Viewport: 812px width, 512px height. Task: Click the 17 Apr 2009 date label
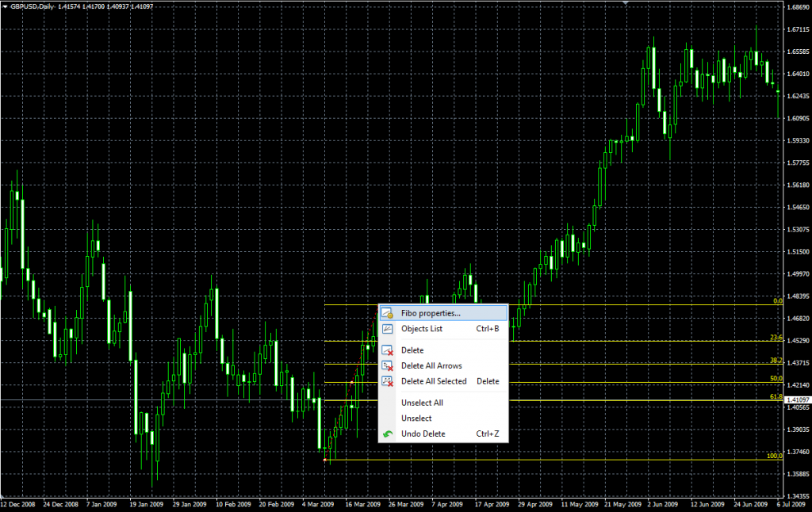492,504
